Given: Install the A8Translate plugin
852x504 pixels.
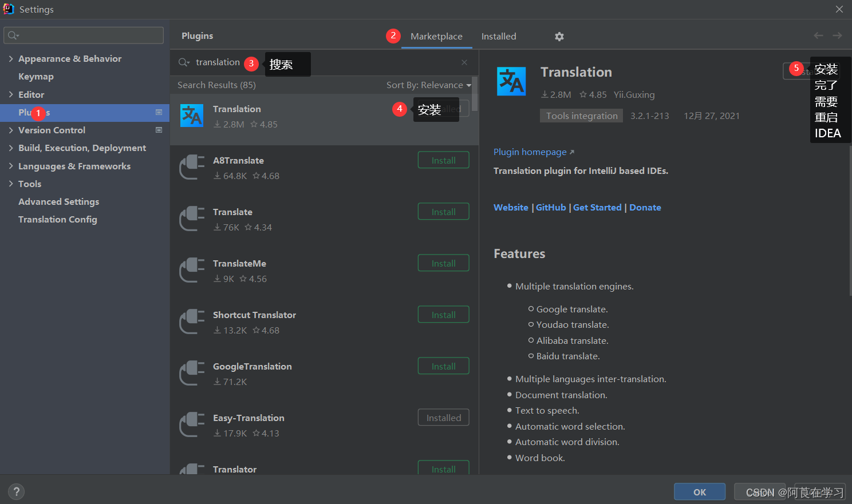Looking at the screenshot, I should pyautogui.click(x=444, y=160).
